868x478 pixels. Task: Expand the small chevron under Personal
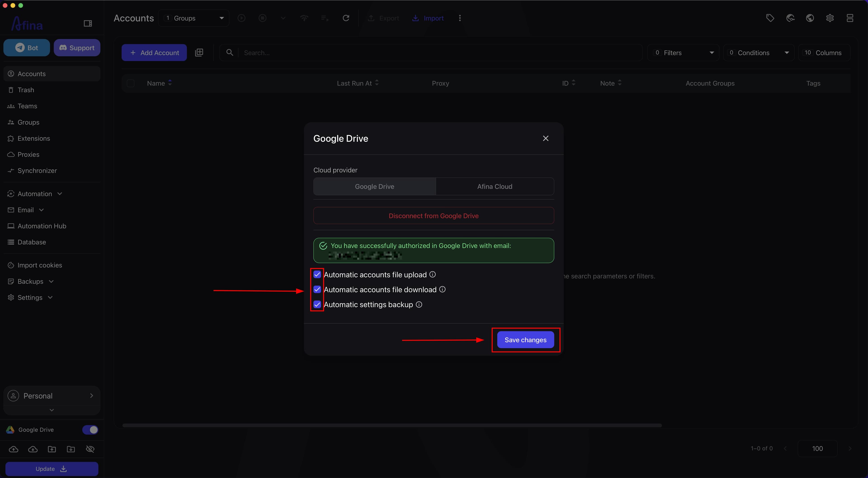tap(52, 410)
